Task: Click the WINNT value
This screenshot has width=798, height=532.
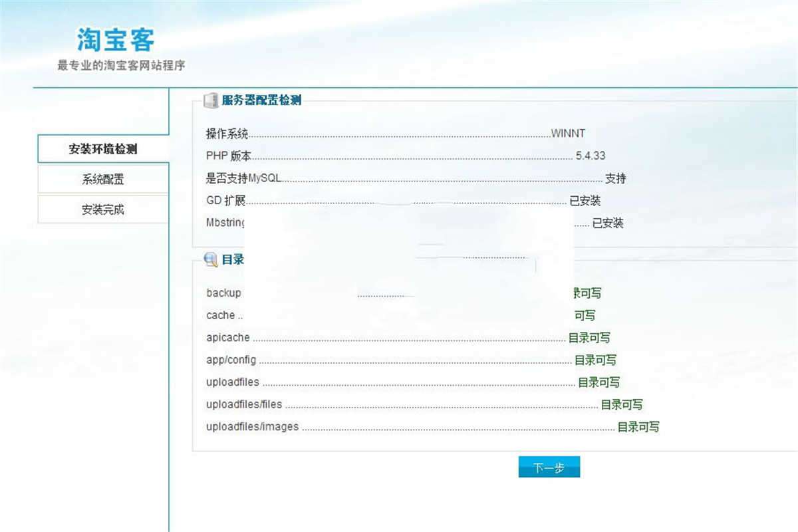Action: click(x=568, y=134)
